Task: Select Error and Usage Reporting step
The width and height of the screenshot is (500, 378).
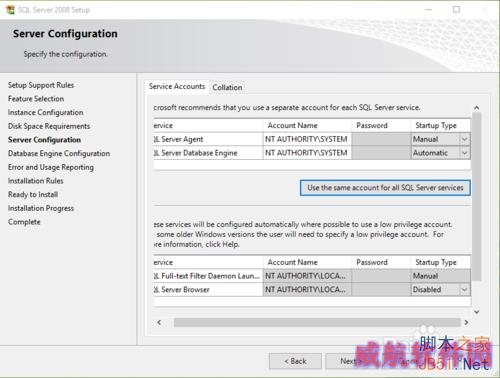Action: pos(51,167)
